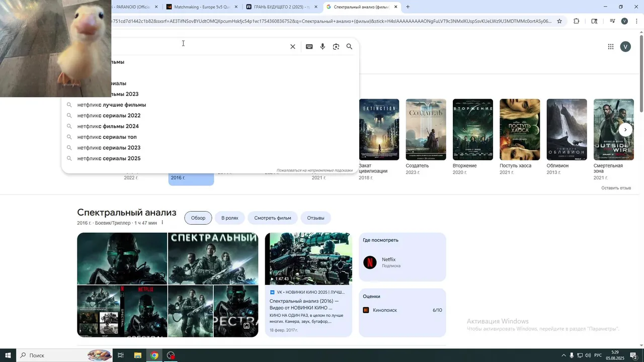Open the red round app on the taskbar

[171, 355]
